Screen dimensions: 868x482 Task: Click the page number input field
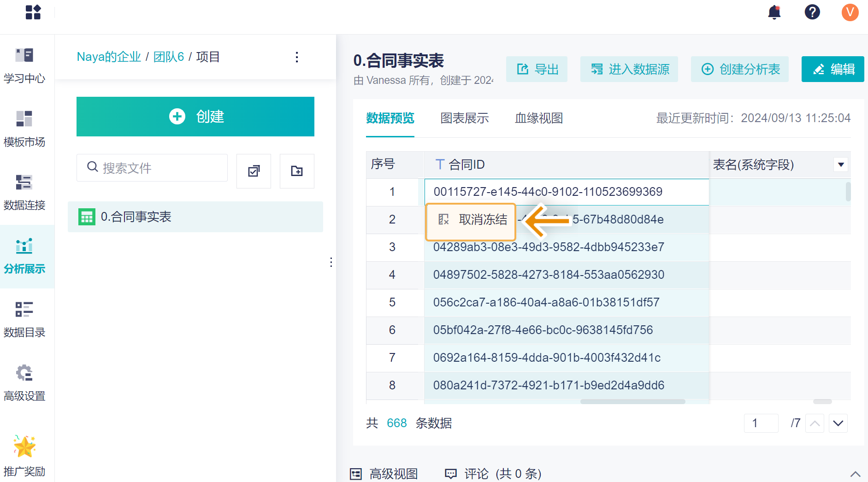pyautogui.click(x=761, y=423)
